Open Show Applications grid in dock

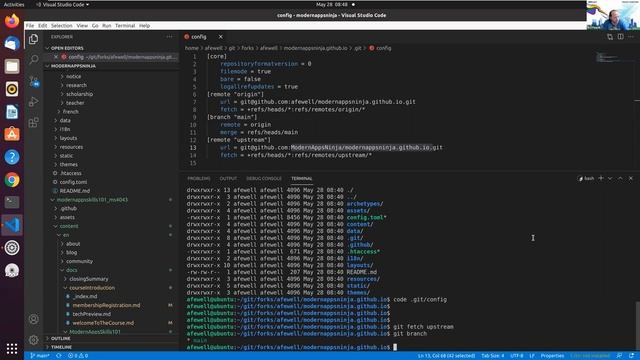point(12,349)
